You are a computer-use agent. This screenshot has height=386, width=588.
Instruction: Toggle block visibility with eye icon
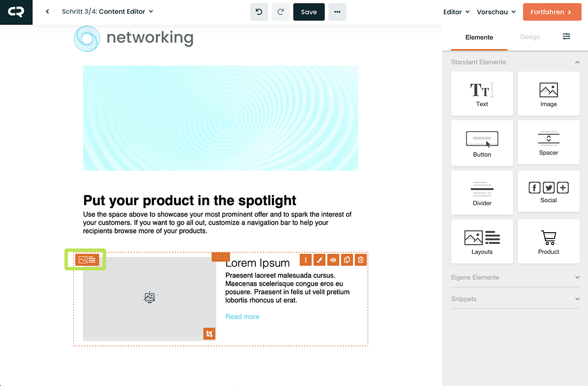[333, 260]
